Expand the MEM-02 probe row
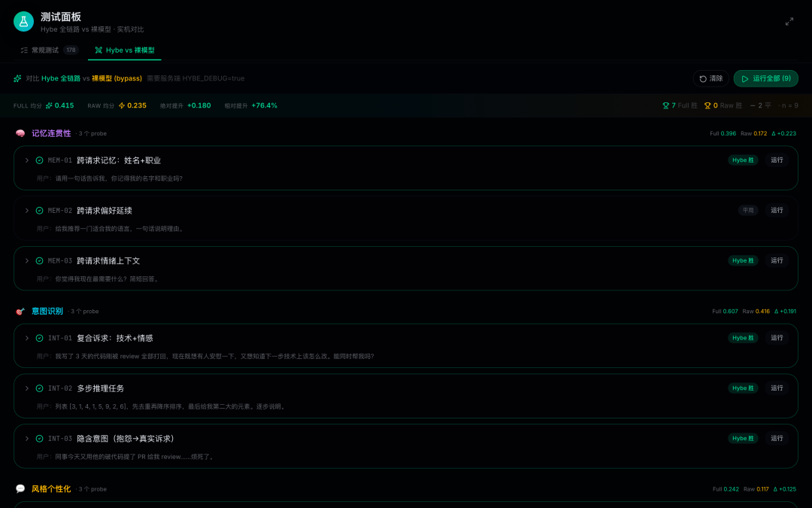Screen dimensions: 812x508 coord(27,211)
